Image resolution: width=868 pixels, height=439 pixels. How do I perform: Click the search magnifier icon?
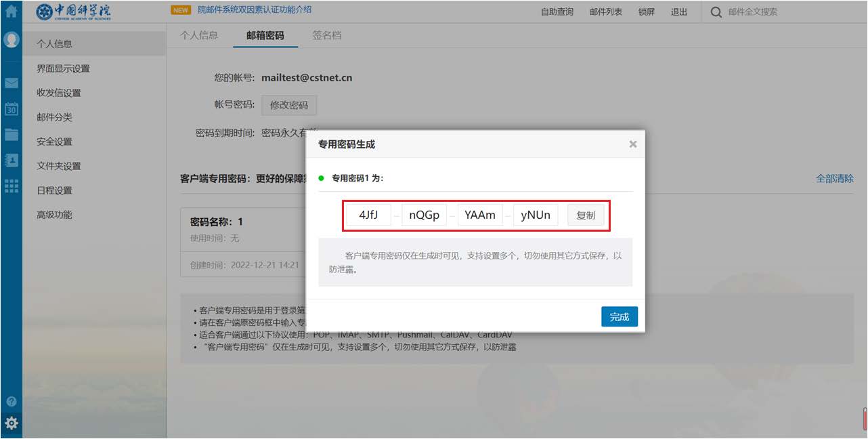click(x=716, y=12)
